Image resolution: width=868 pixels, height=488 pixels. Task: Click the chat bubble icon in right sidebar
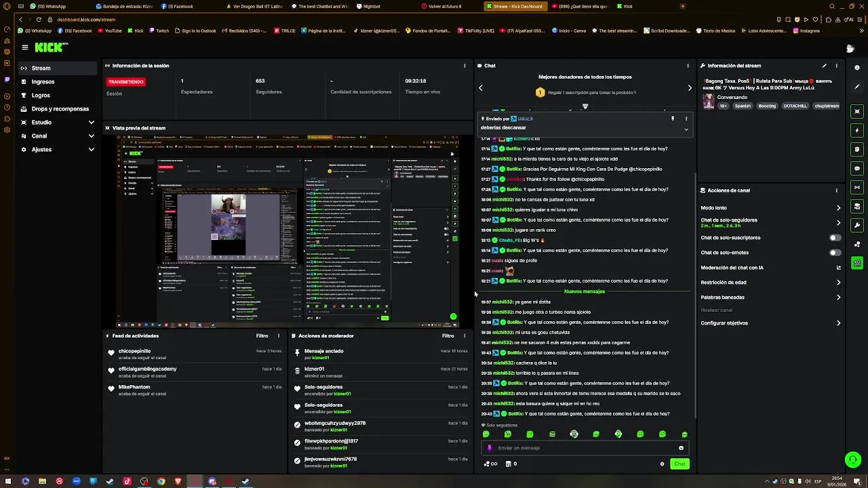857,168
